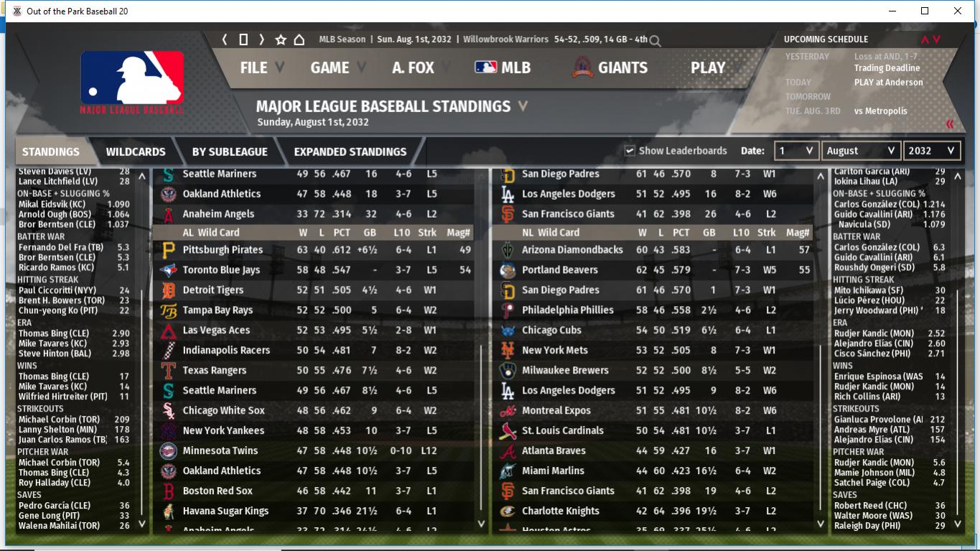The height and width of the screenshot is (551, 980).
Task: Expand the Major League Baseball Standings title dropdown
Action: [x=523, y=106]
